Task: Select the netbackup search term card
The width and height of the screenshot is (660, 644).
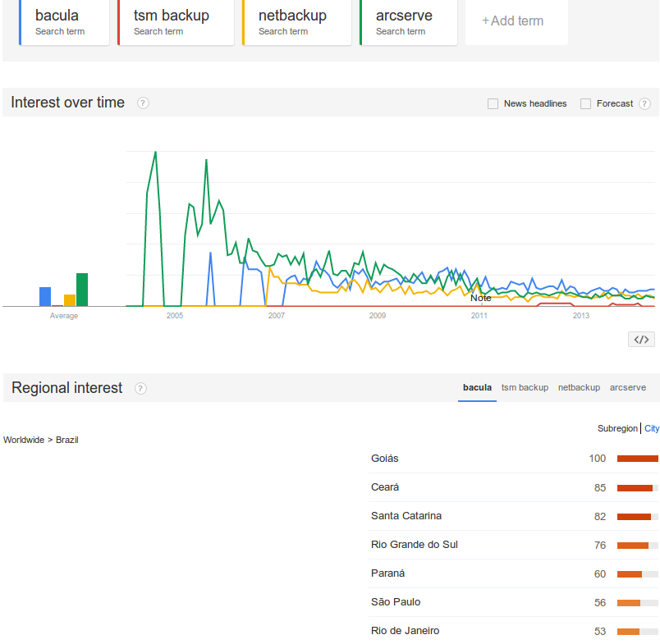Action: (296, 22)
